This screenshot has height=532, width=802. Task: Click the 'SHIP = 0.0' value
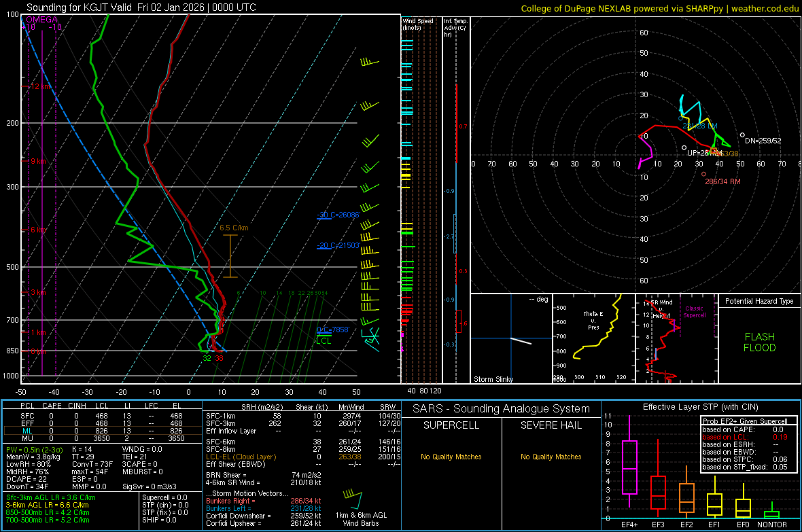point(159,520)
